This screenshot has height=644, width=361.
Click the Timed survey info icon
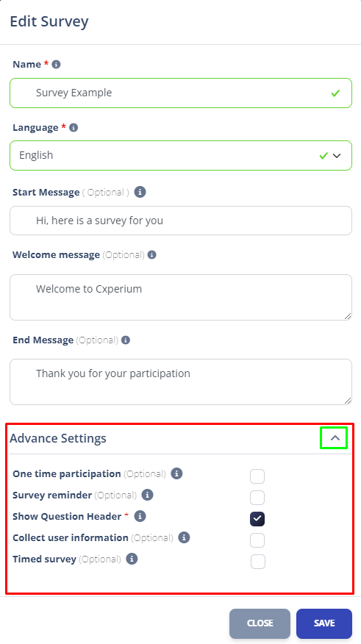tap(132, 559)
